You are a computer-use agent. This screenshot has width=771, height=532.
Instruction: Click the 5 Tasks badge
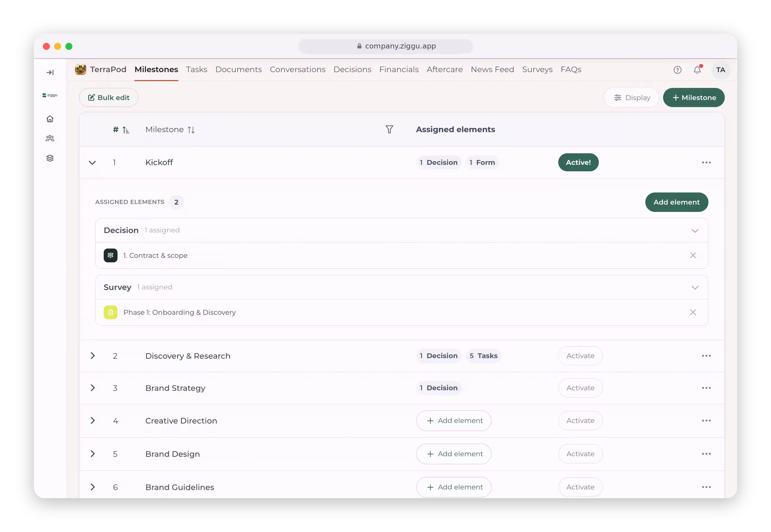coord(483,356)
